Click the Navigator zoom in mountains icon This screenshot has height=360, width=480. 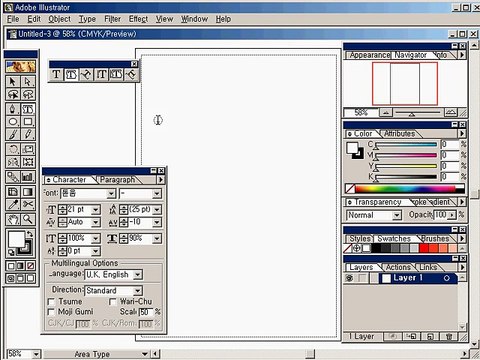tap(451, 113)
